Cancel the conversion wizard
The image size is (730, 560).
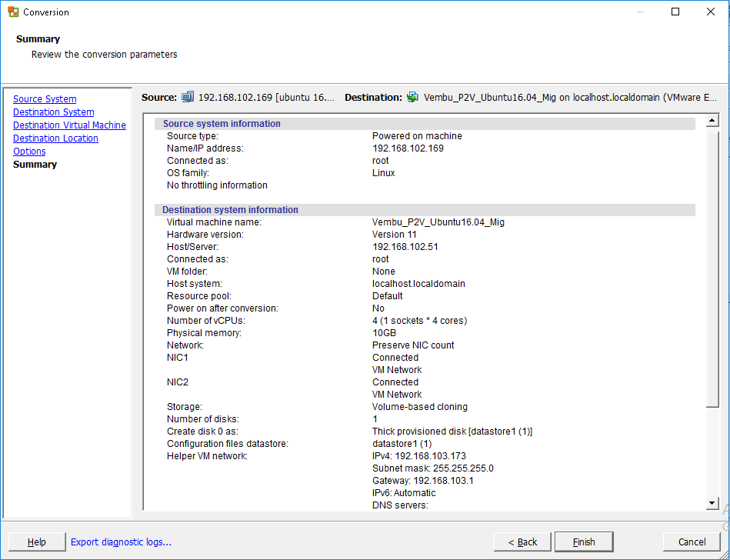click(x=692, y=542)
